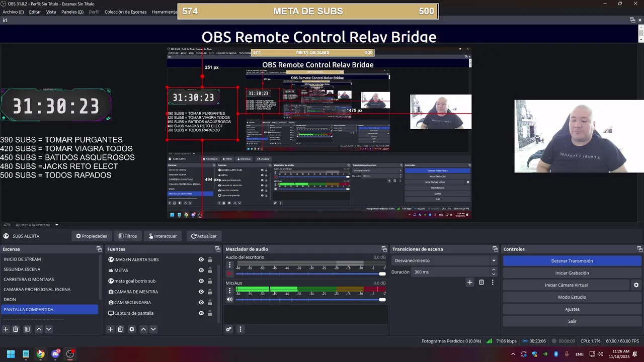This screenshot has height=362, width=644.
Task: Open transition properties three-dot menu
Action: (493, 283)
